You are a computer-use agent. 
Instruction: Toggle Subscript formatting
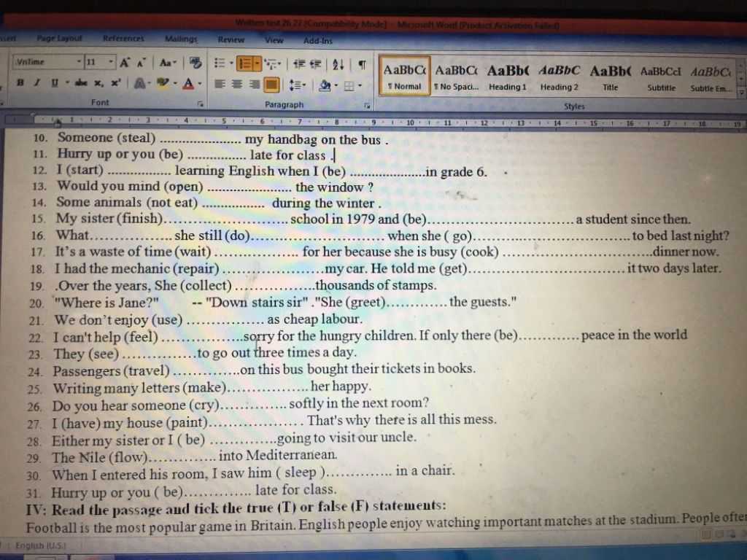(98, 83)
